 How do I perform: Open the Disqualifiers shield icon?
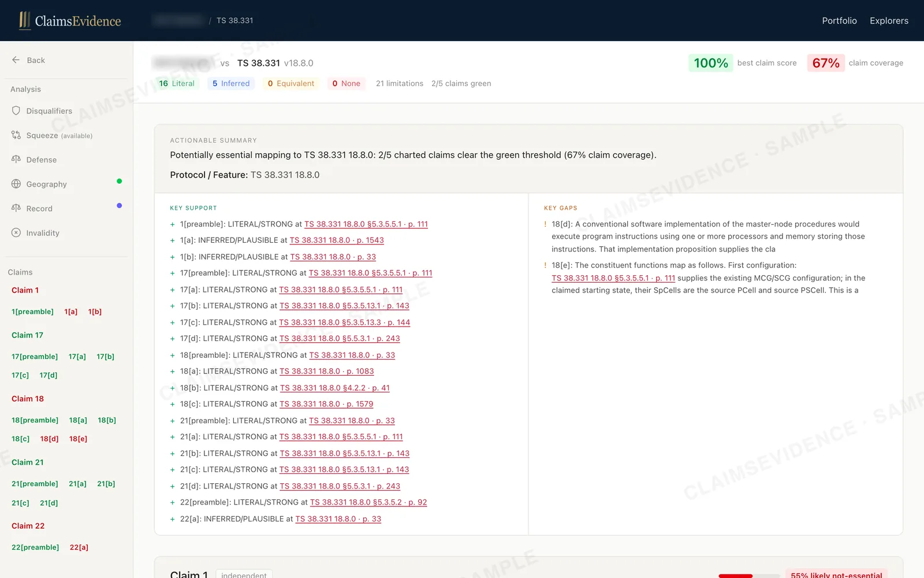coord(16,110)
